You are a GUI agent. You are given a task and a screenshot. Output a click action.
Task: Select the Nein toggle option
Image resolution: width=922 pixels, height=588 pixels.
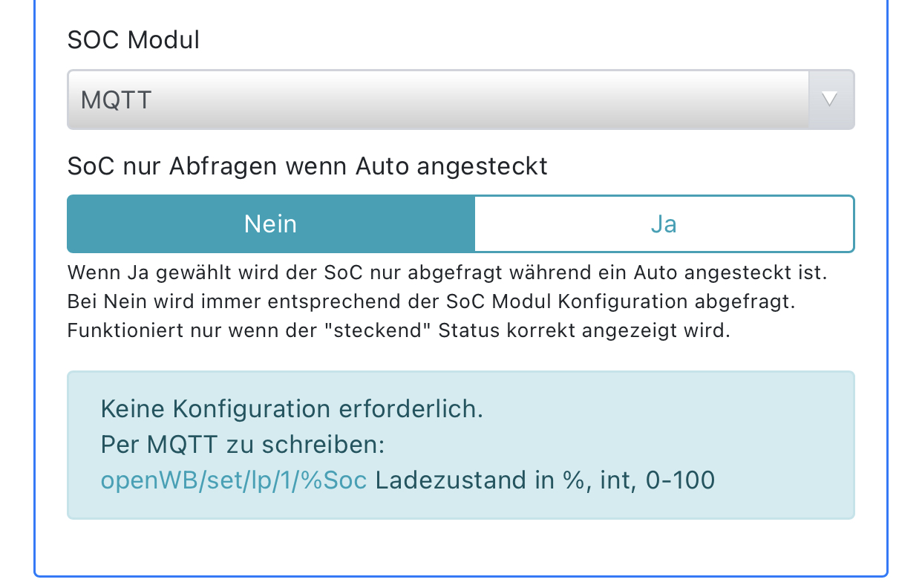pyautogui.click(x=270, y=223)
